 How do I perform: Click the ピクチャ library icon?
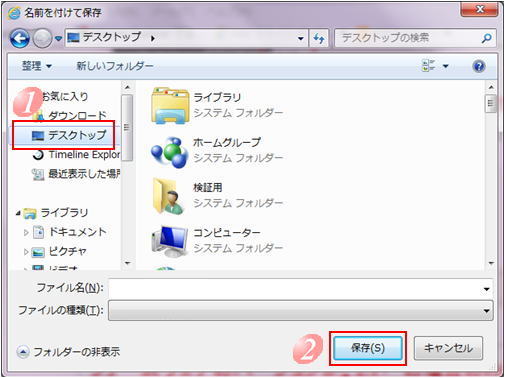point(38,252)
